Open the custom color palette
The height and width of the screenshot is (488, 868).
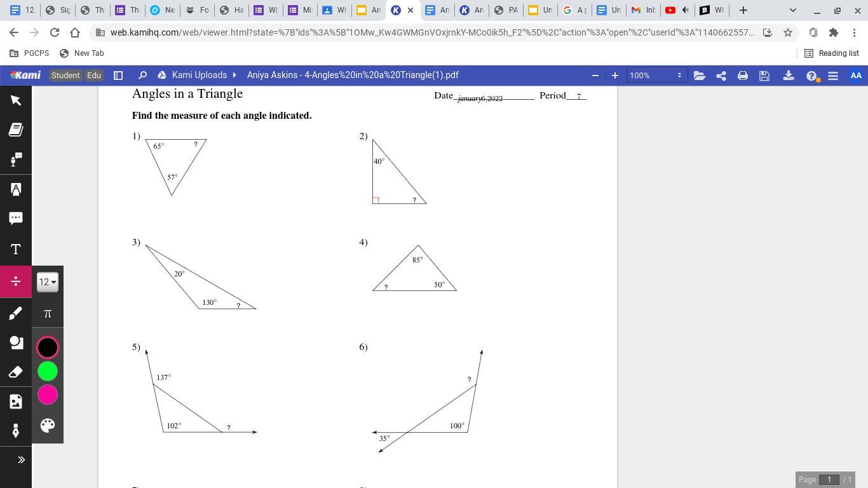48,425
